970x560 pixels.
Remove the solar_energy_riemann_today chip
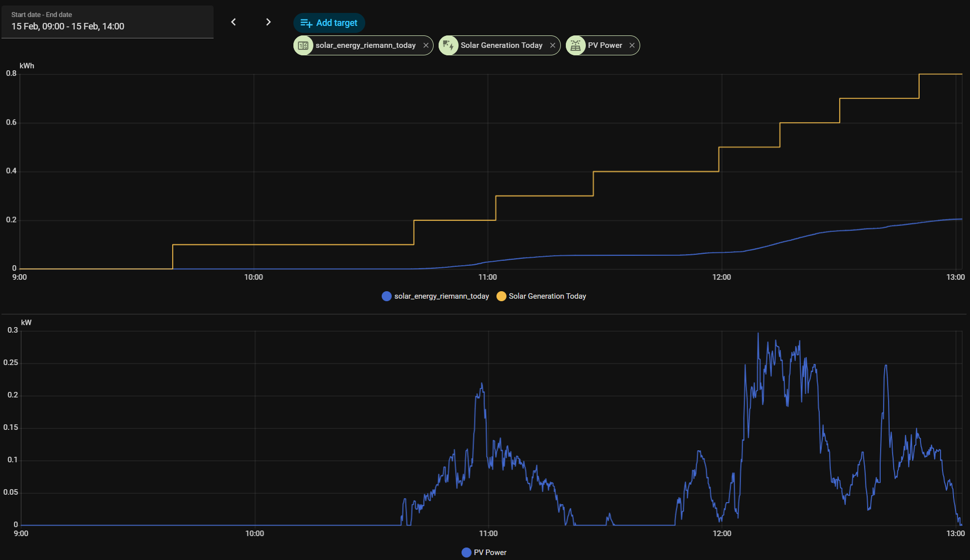click(x=426, y=45)
